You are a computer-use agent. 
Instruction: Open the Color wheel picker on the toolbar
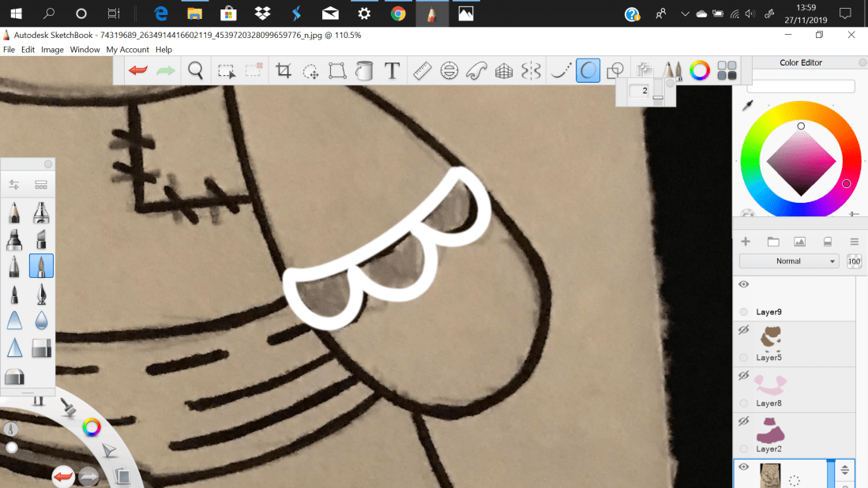click(x=700, y=70)
